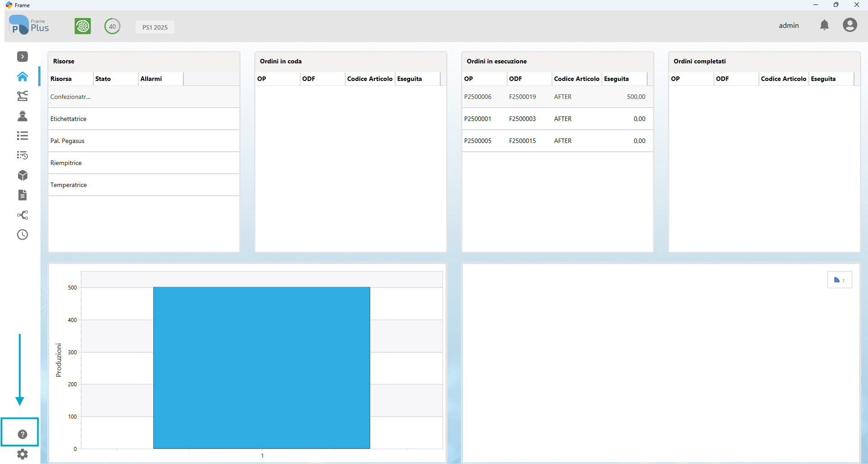Click the notifications bell icon

824,25
